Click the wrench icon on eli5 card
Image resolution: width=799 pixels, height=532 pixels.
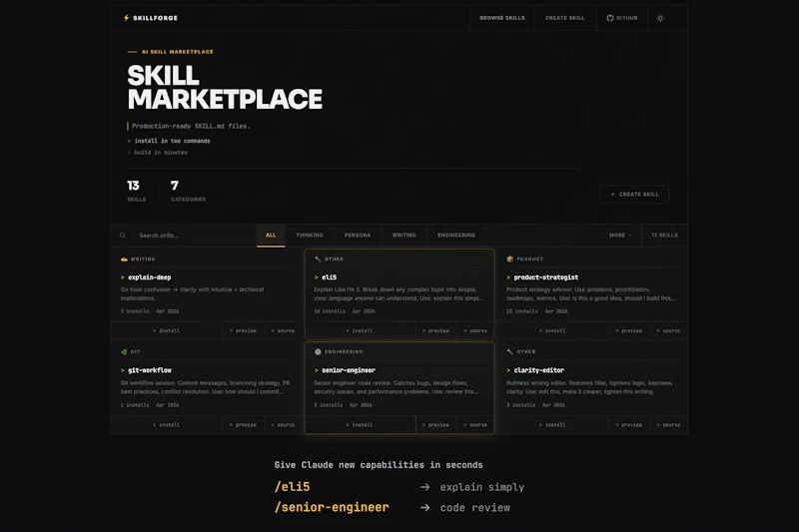pyautogui.click(x=318, y=260)
